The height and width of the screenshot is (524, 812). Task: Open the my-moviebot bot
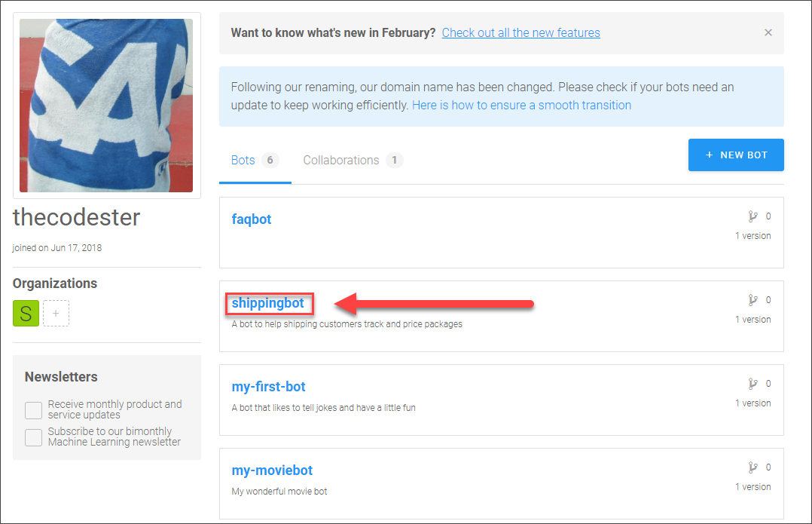[272, 470]
